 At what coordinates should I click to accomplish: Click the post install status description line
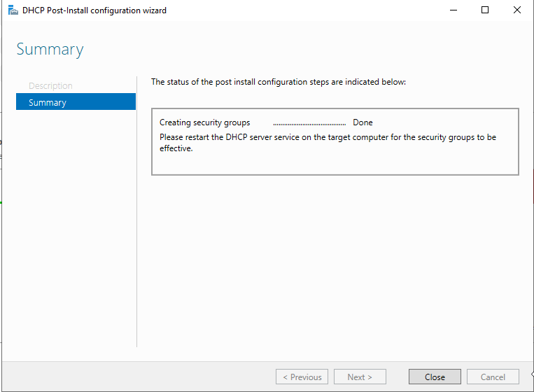coord(278,82)
